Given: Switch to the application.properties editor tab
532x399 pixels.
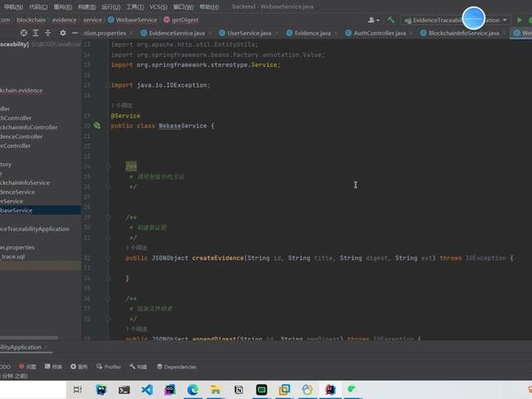Looking at the screenshot, I should point(105,33).
